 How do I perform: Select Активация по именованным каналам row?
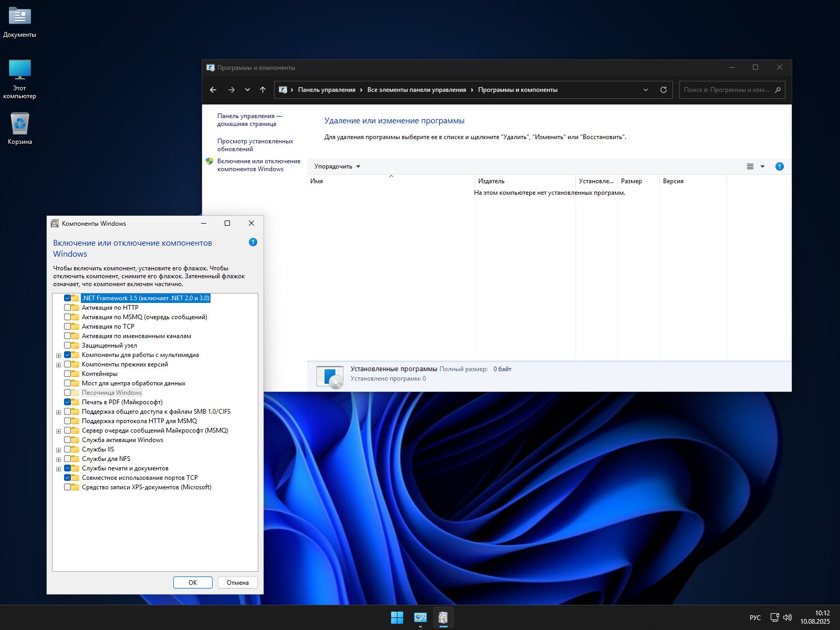pyautogui.click(x=136, y=336)
